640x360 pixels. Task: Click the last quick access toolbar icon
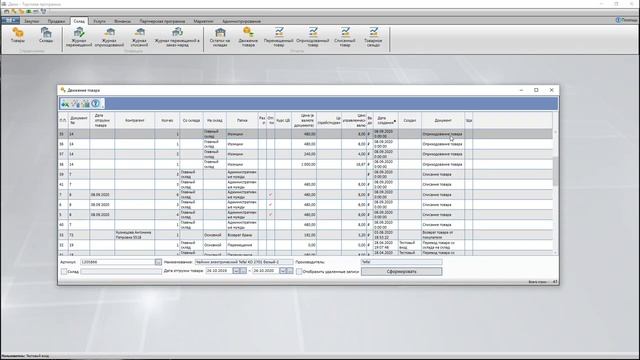(44, 11)
